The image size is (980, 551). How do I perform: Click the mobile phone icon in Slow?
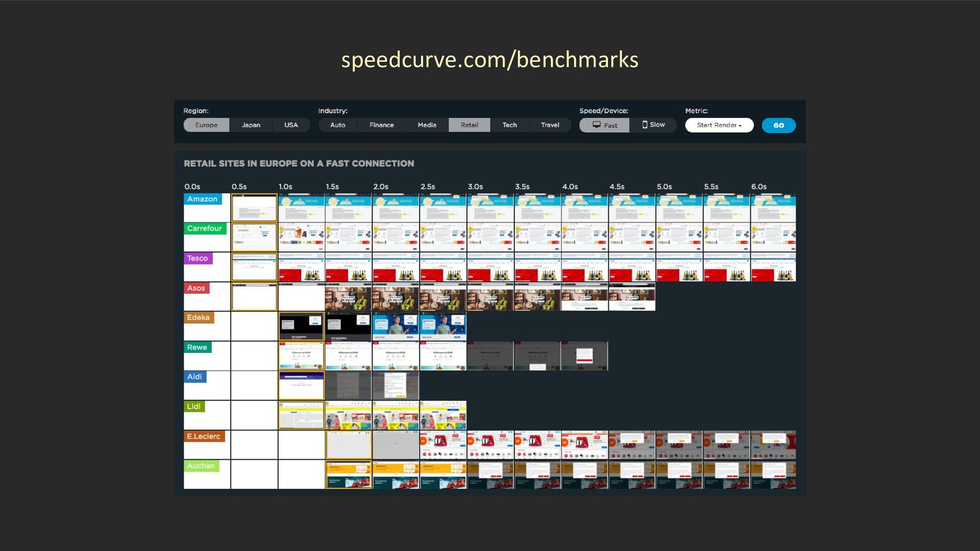click(x=645, y=124)
